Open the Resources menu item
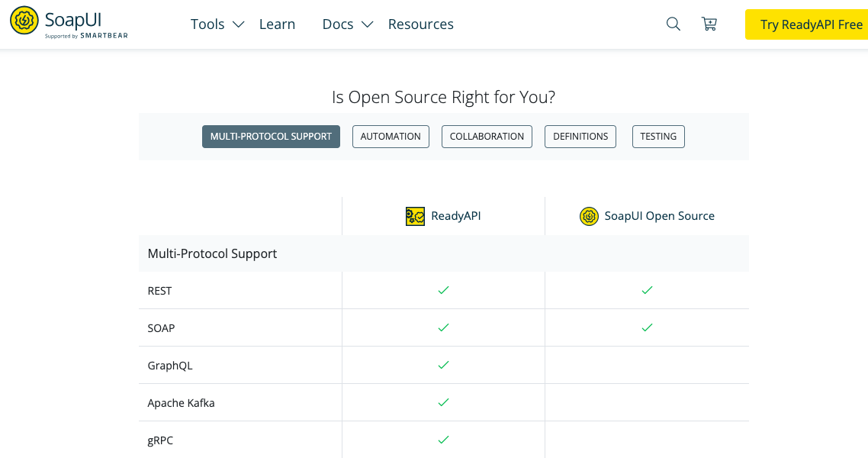This screenshot has height=458, width=868. tap(420, 24)
